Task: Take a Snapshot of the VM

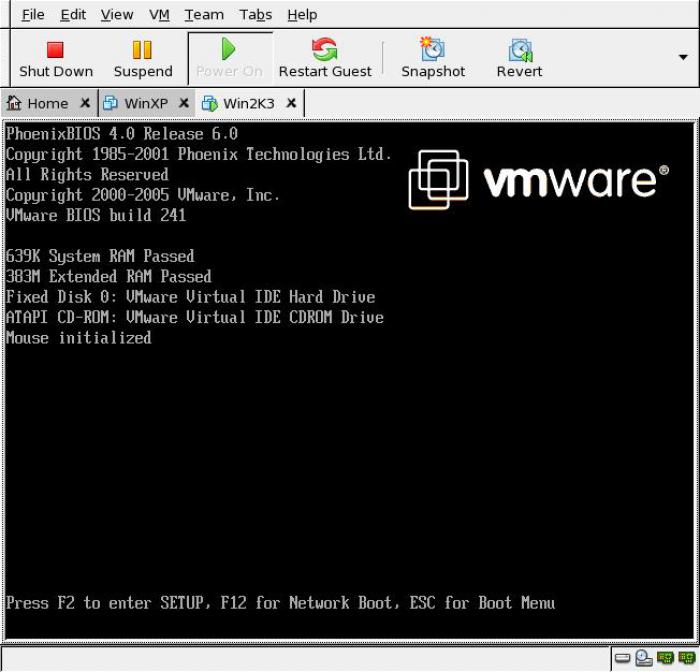Action: coord(433,59)
